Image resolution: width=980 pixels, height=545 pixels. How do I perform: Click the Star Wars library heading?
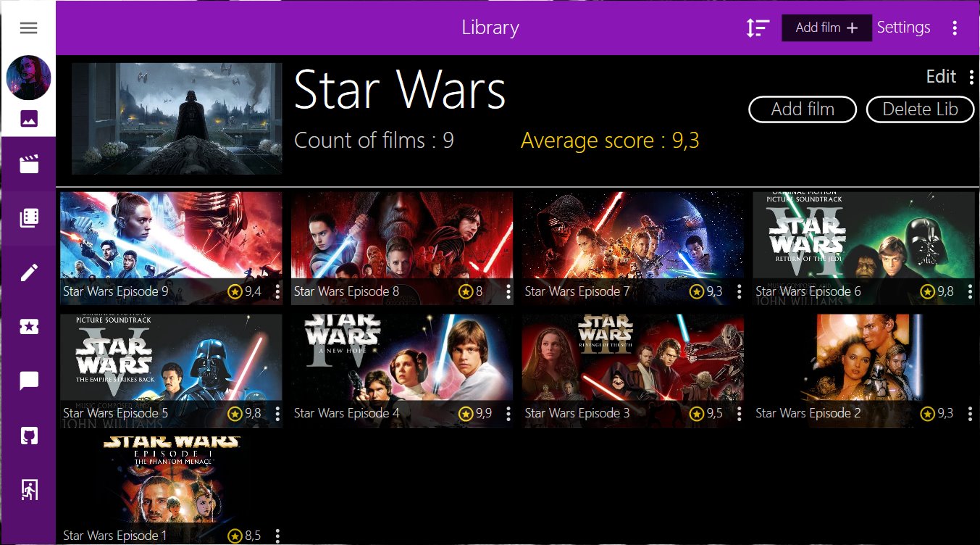(400, 91)
